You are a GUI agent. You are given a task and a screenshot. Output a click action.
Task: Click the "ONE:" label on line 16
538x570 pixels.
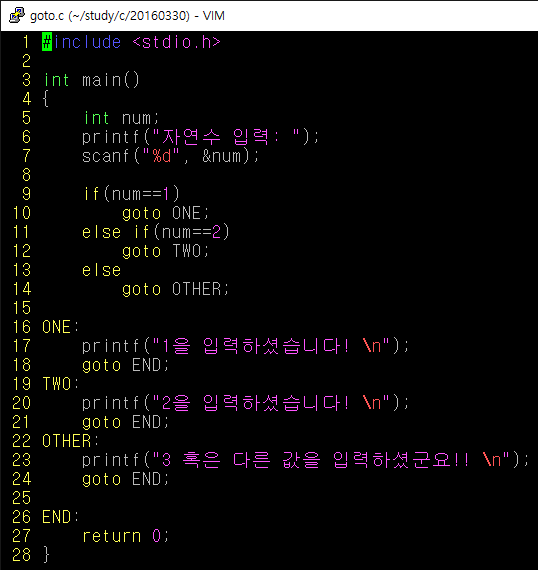(x=60, y=327)
